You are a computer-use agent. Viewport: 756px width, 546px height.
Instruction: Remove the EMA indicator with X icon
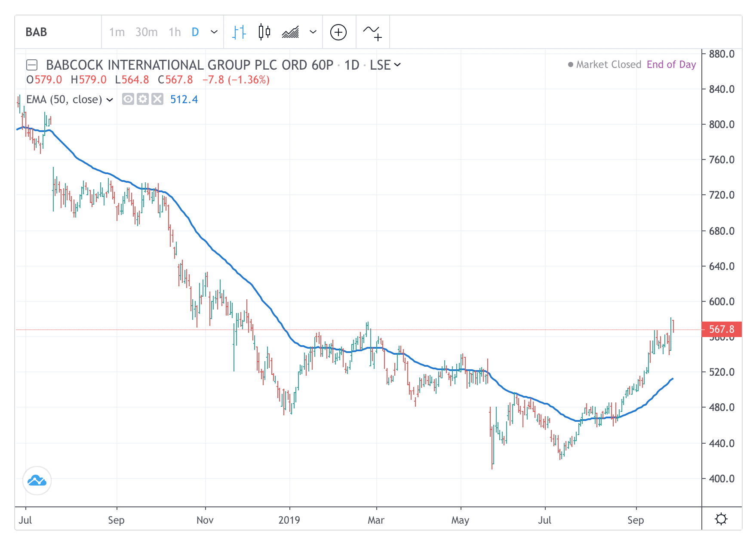pos(157,99)
